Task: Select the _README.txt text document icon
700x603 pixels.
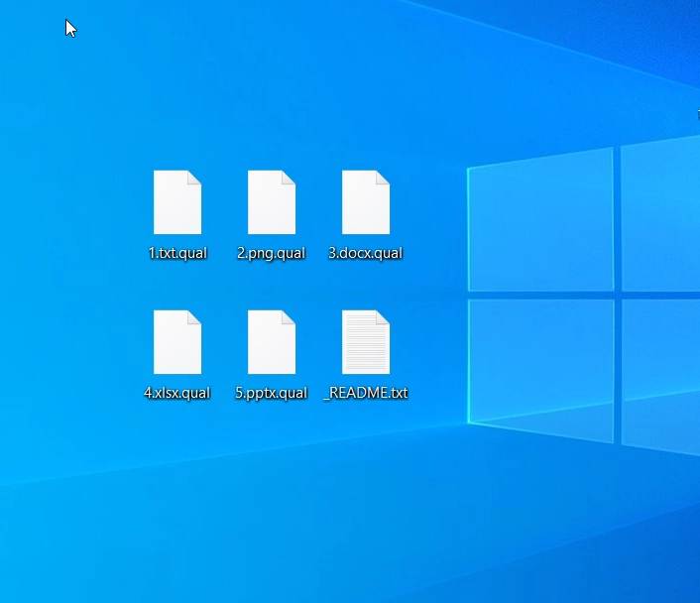Action: click(x=366, y=342)
